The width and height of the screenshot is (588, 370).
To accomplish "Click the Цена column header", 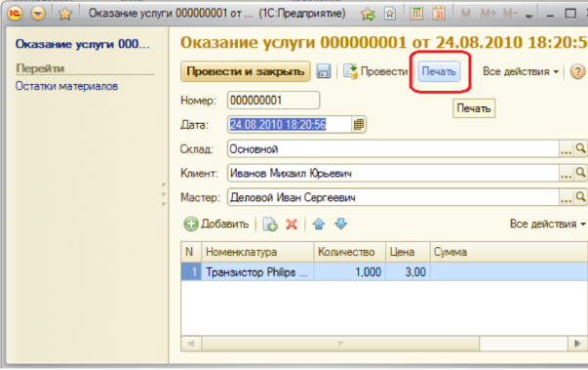I will [408, 252].
